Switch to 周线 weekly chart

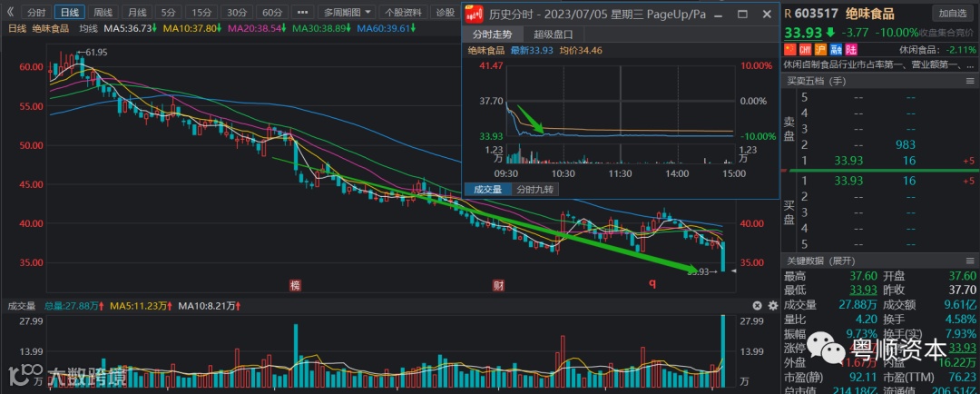(x=103, y=12)
